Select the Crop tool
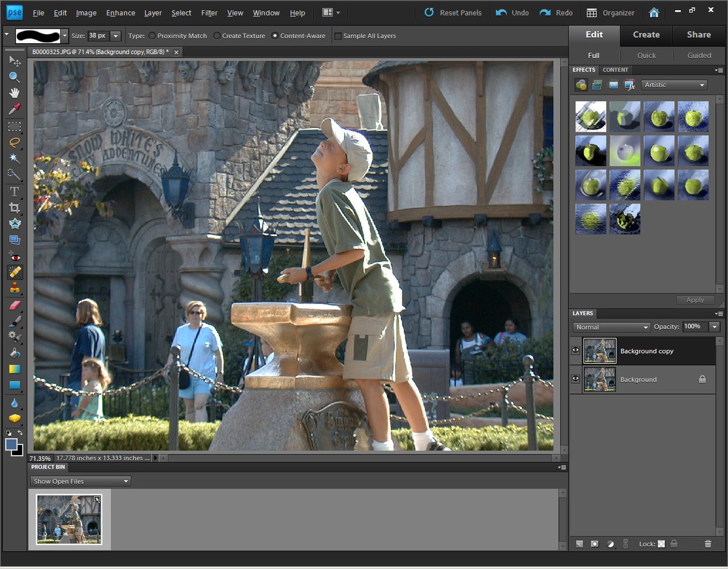Screen dimensions: 728x569 pos(14,208)
